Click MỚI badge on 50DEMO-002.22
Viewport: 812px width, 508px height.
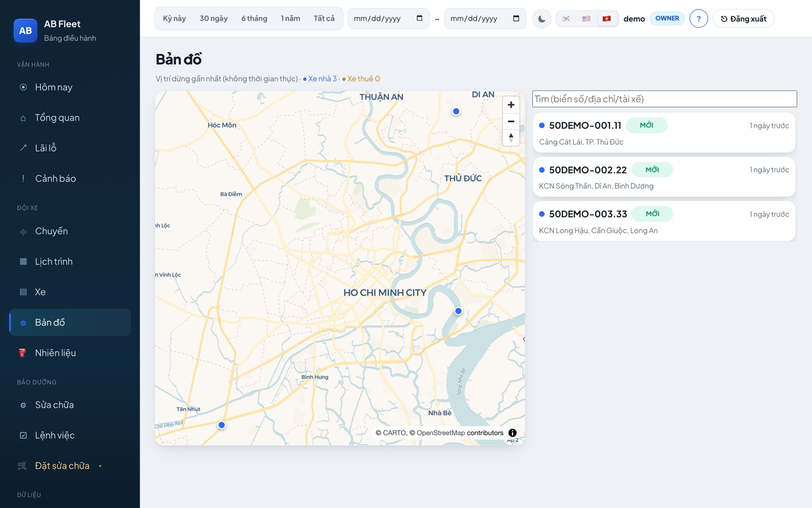(652, 170)
